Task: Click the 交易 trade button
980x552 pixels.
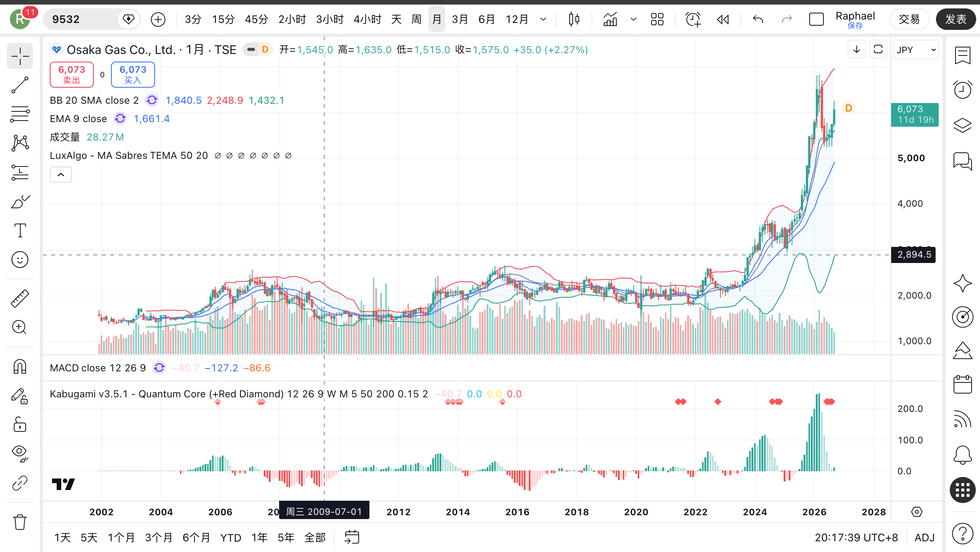Action: point(909,19)
